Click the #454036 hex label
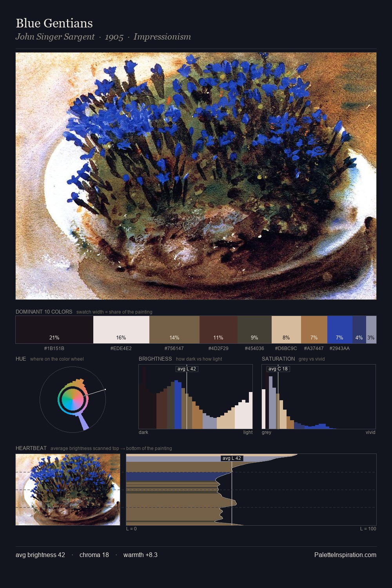Image resolution: width=392 pixels, height=588 pixels. (x=254, y=348)
